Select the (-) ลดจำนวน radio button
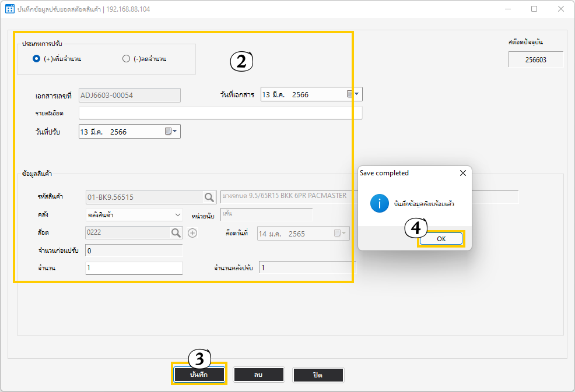 [126, 58]
